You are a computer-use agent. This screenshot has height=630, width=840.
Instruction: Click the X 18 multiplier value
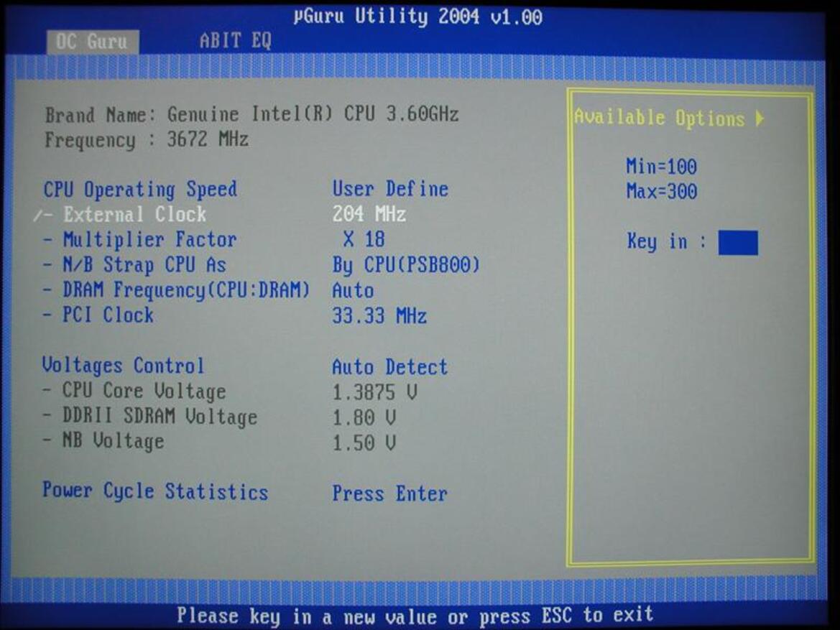[364, 239]
